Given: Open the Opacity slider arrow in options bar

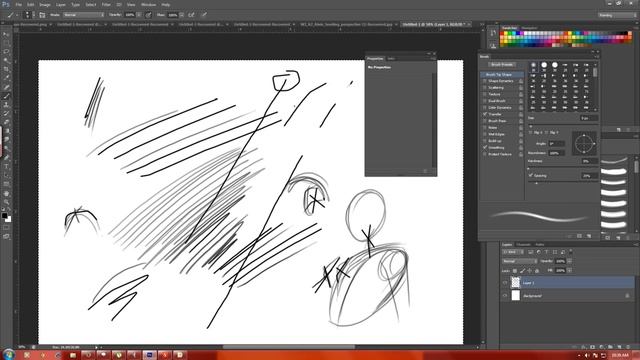Looking at the screenshot, I should point(139,15).
